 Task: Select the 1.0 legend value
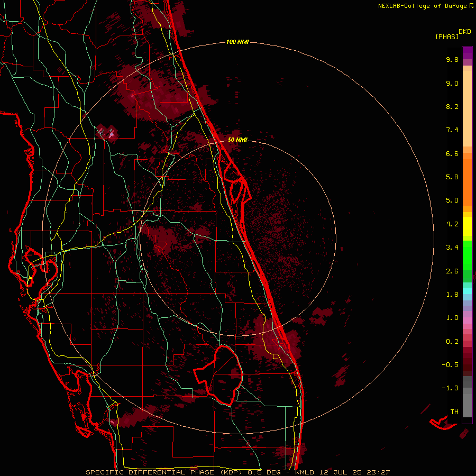(452, 318)
